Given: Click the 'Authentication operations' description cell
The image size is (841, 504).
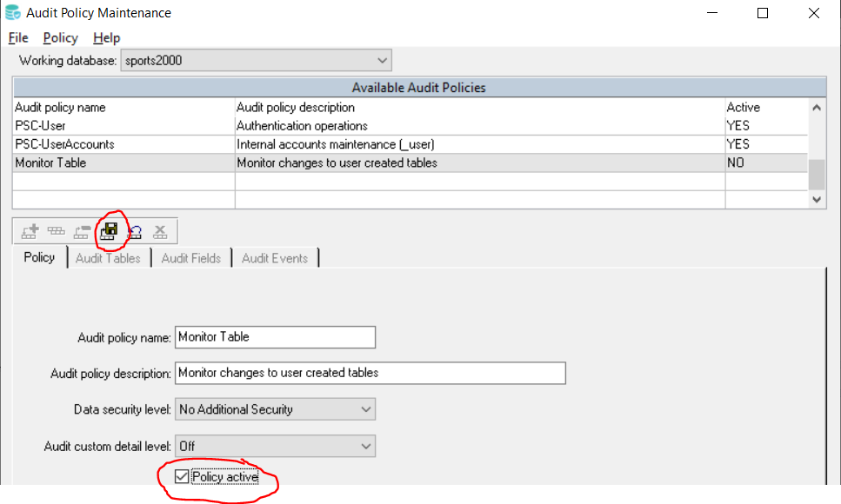Looking at the screenshot, I should point(480,125).
